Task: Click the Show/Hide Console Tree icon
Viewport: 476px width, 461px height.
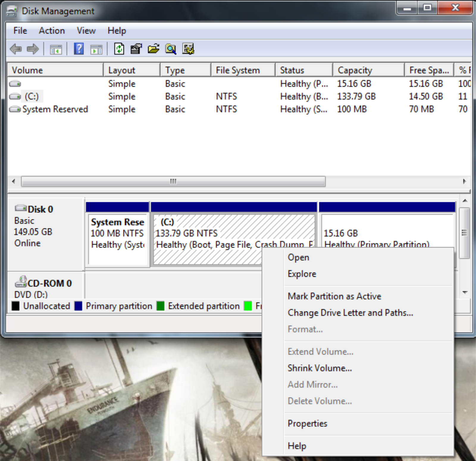Action: (56, 49)
